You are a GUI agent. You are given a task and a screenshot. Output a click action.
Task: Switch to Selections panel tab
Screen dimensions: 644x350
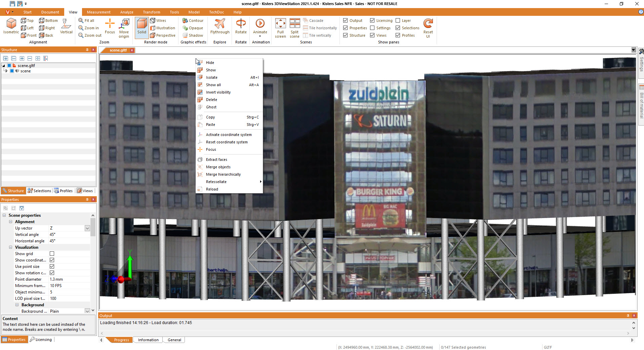point(39,191)
